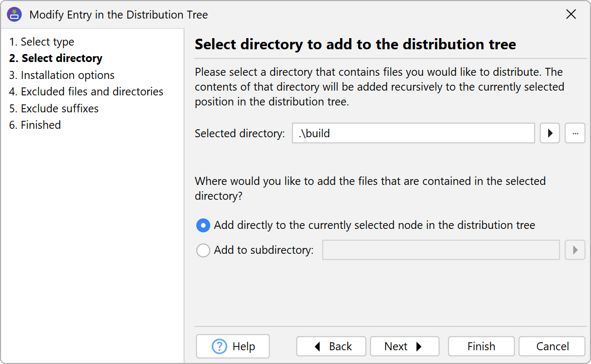Open variable arrow menu beside Selected directory
Image resolution: width=591 pixels, height=364 pixels.
pos(550,134)
